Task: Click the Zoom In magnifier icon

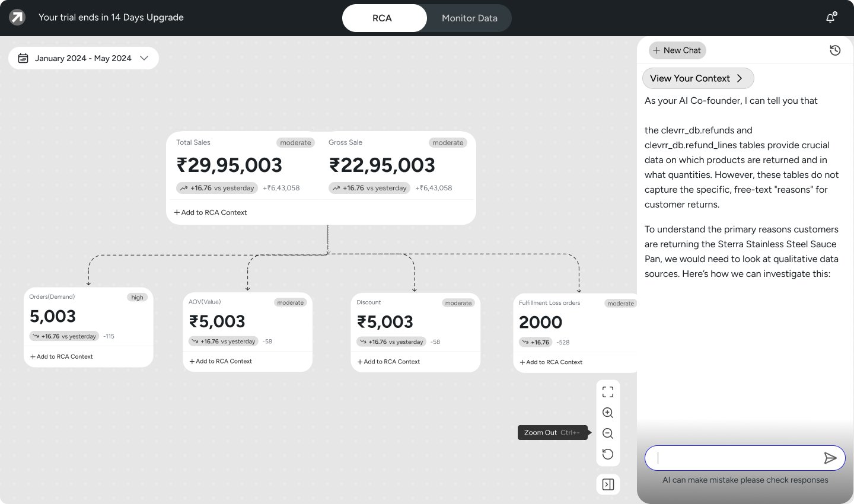Action: pyautogui.click(x=608, y=413)
